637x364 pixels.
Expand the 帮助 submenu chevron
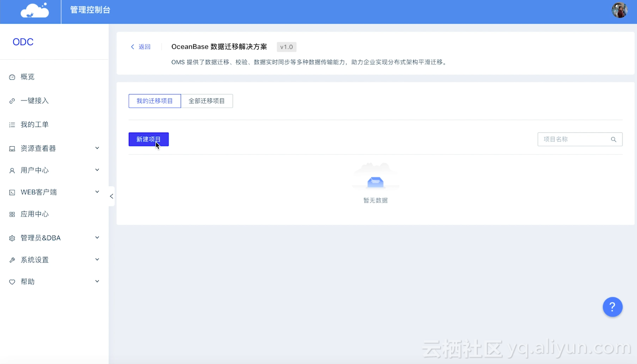pyautogui.click(x=97, y=281)
